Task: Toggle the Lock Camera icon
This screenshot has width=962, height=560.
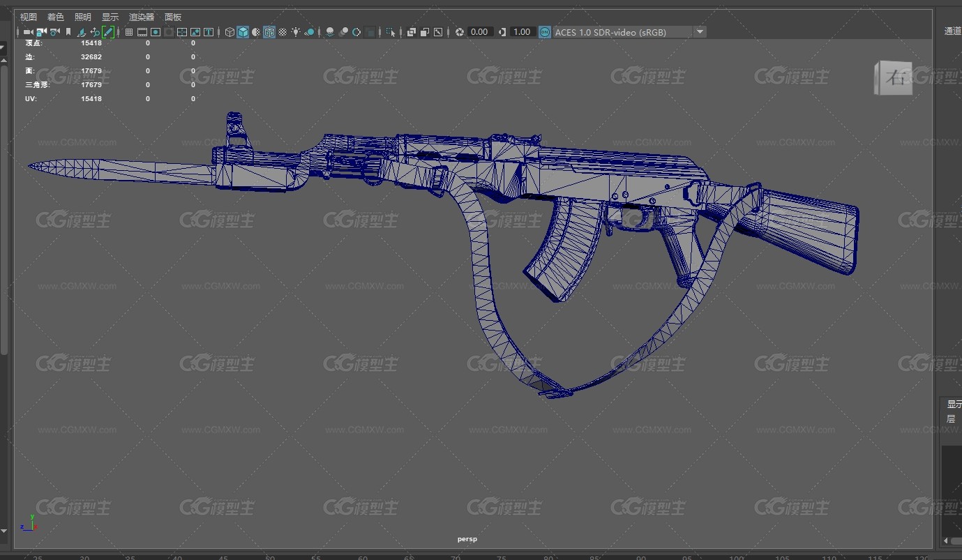Action: [x=40, y=32]
